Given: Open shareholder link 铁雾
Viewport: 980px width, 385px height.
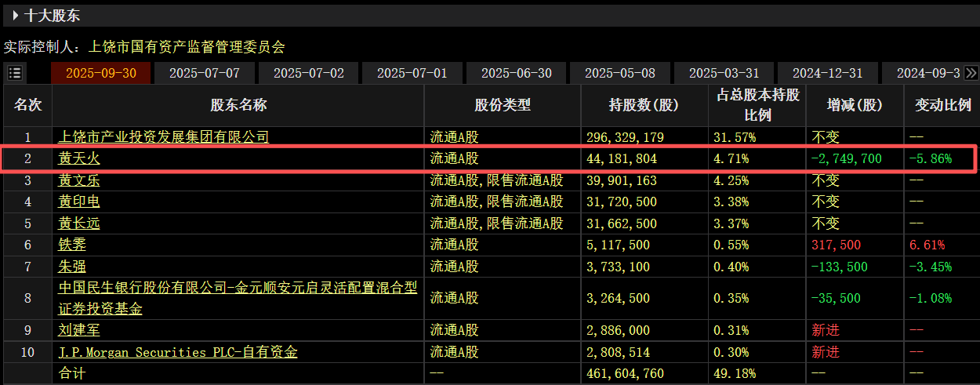Looking at the screenshot, I should 72,245.
